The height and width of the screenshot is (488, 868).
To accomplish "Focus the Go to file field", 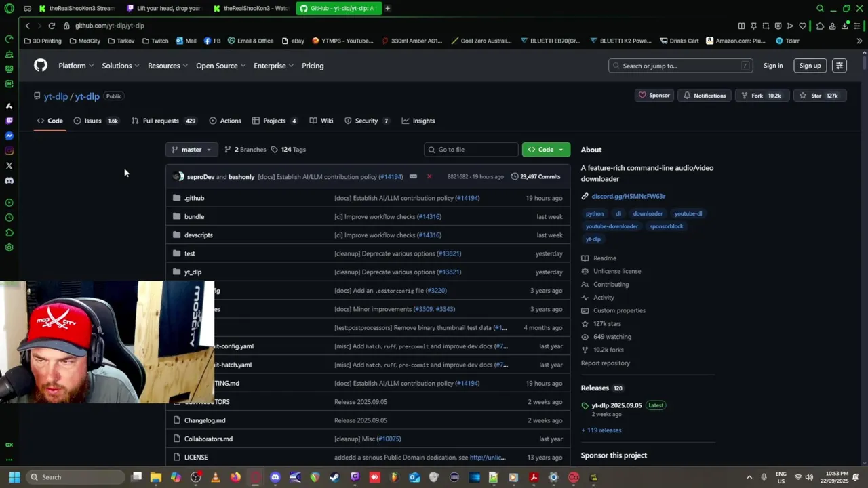I will [471, 150].
